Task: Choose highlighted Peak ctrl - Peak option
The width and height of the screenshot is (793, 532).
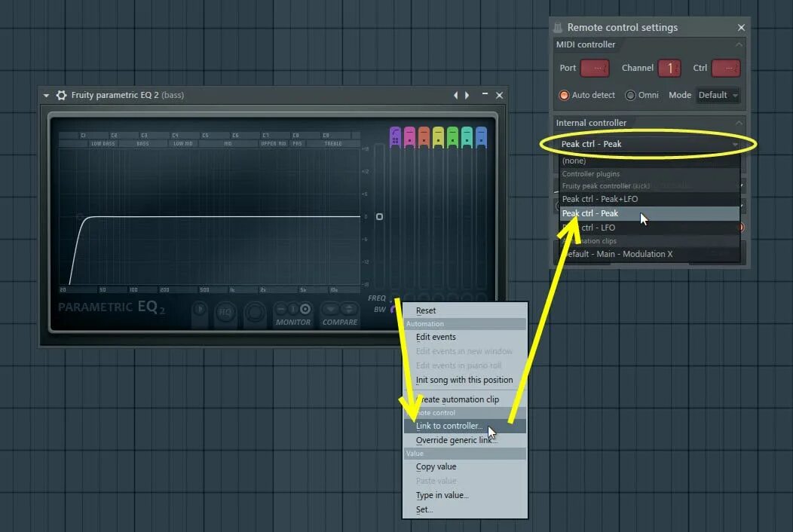Action: (649, 213)
